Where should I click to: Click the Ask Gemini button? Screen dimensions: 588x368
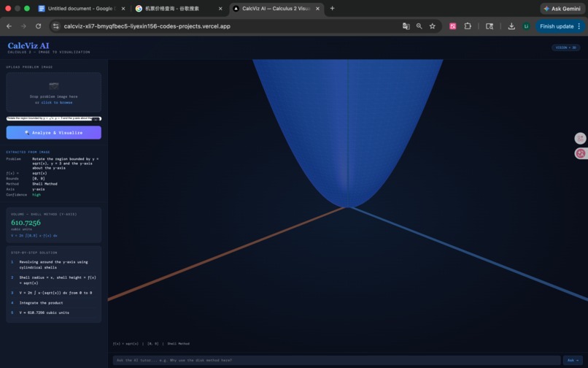click(562, 8)
